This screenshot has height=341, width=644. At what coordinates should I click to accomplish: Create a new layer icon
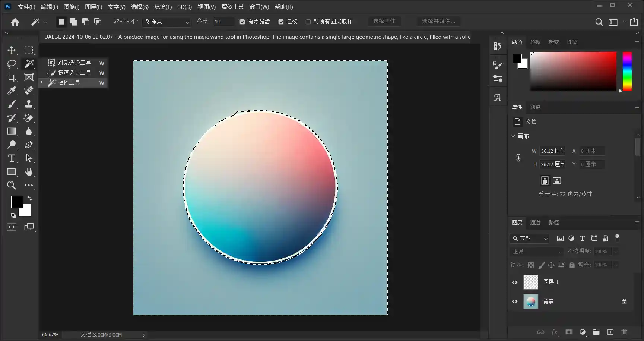(610, 332)
